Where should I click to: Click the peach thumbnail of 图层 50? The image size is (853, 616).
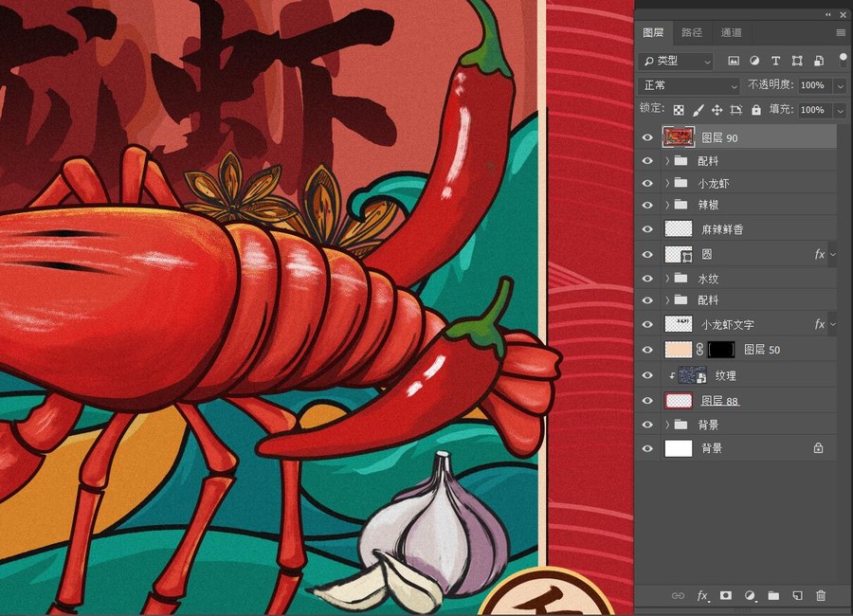click(679, 350)
